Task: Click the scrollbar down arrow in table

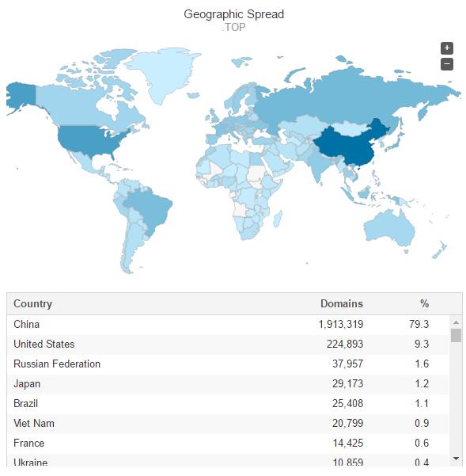Action: [x=456, y=459]
